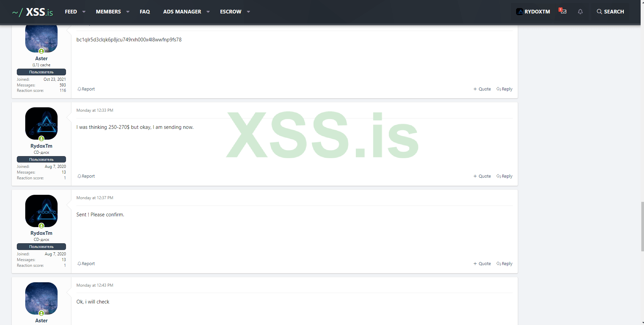Viewport: 644px width, 325px height.
Task: Click Aster's reaction score 116
Action: click(x=63, y=91)
